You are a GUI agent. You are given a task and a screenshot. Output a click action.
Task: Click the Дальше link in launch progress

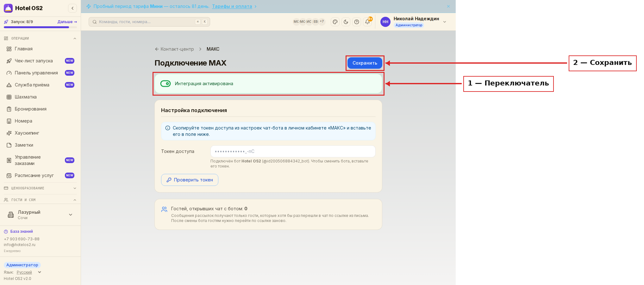click(67, 22)
